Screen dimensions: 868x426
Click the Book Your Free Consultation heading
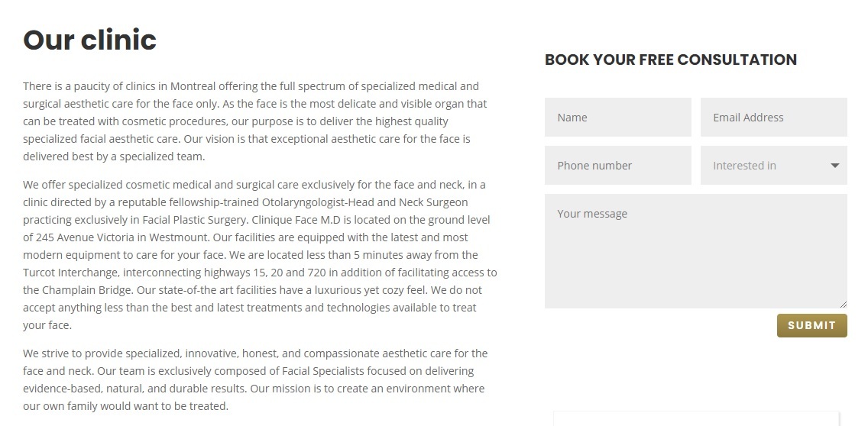[x=671, y=60]
